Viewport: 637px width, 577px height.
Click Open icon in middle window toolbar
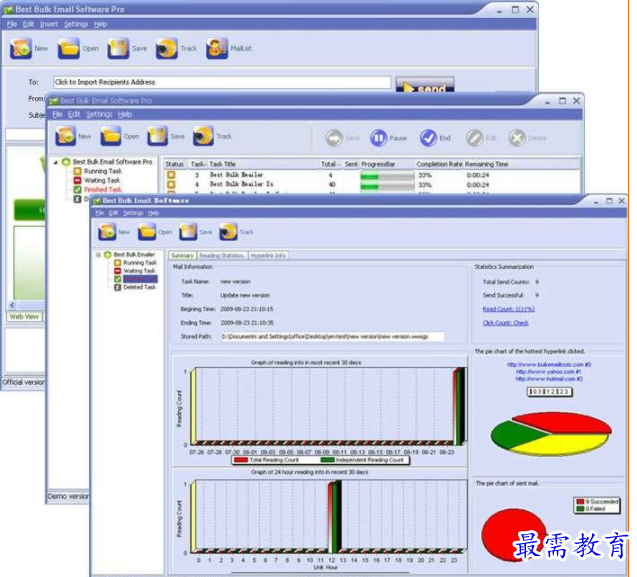point(111,136)
